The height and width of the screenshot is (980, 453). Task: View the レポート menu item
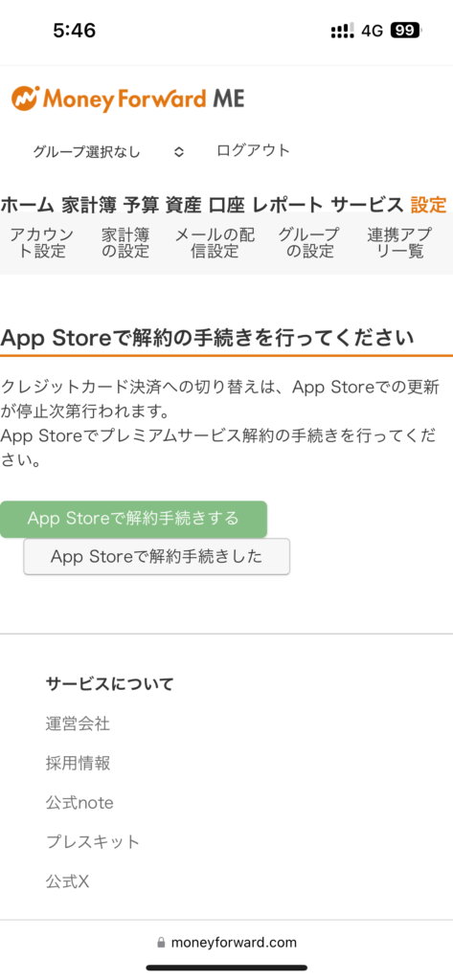[x=288, y=205]
